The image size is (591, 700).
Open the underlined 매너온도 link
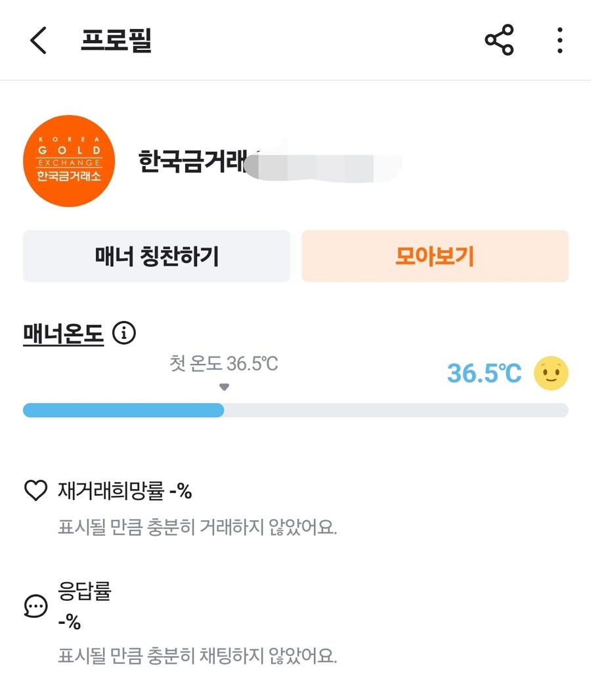[64, 335]
